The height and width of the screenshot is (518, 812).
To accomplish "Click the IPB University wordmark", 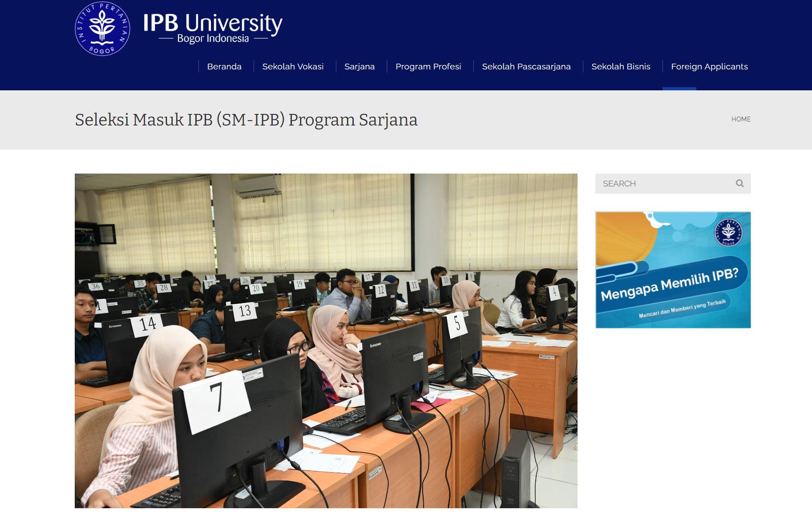I will pos(213,23).
